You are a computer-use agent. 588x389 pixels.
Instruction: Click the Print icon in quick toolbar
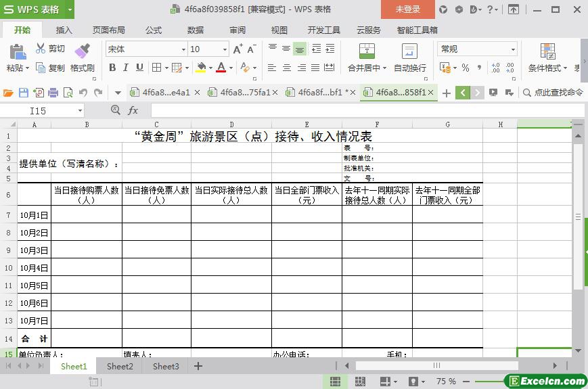point(53,93)
